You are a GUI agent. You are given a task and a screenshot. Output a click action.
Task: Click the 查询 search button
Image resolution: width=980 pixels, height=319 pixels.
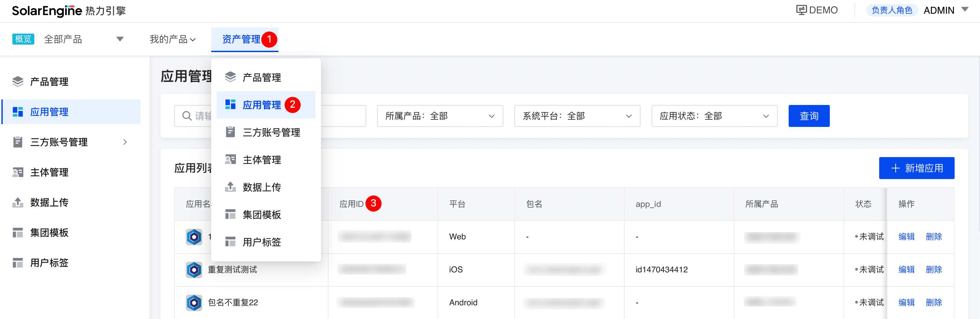tap(809, 116)
